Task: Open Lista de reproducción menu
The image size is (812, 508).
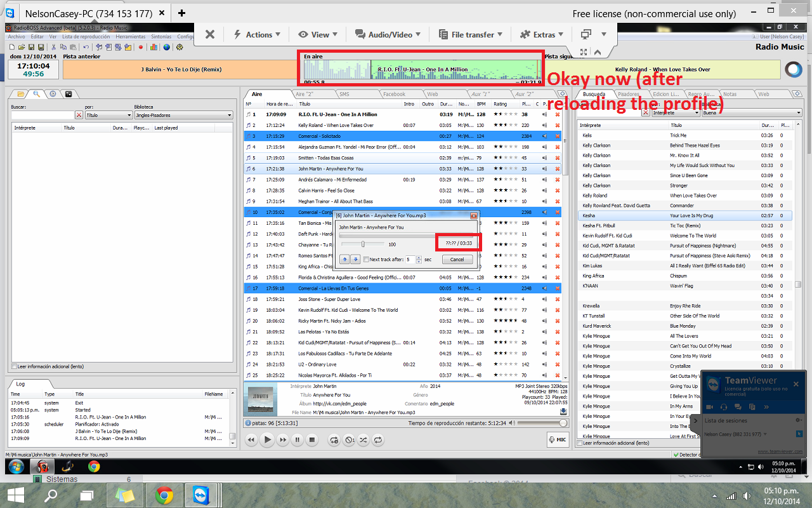Action: pos(86,37)
